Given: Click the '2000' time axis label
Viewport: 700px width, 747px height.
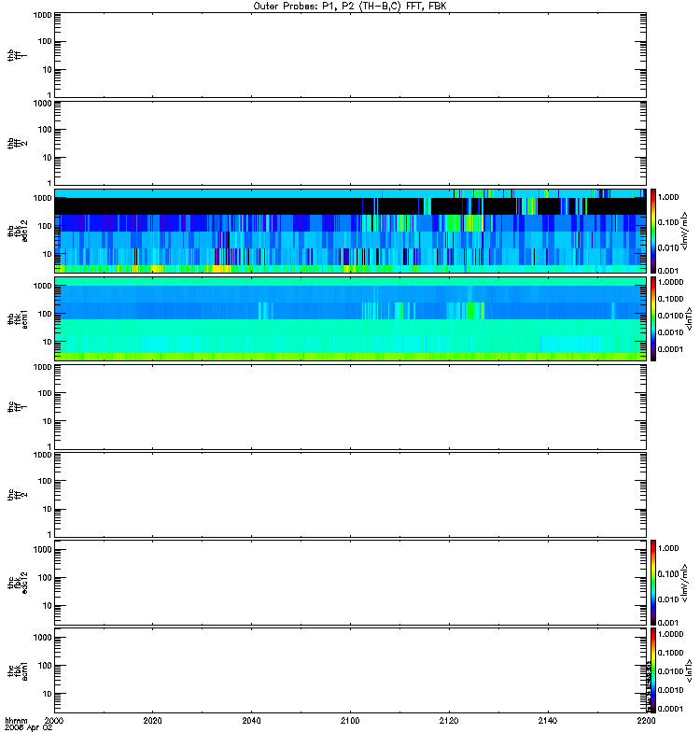Looking at the screenshot, I should coord(54,720).
